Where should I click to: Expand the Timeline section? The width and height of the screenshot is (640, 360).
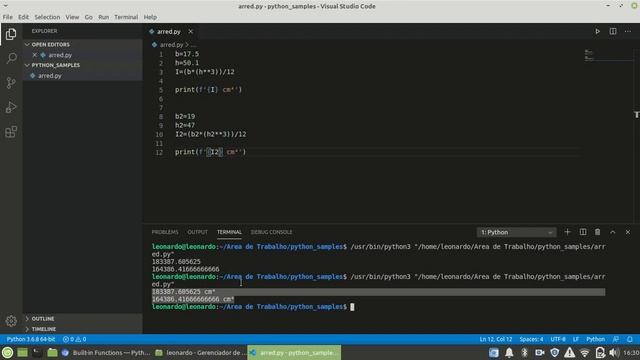tap(82, 329)
